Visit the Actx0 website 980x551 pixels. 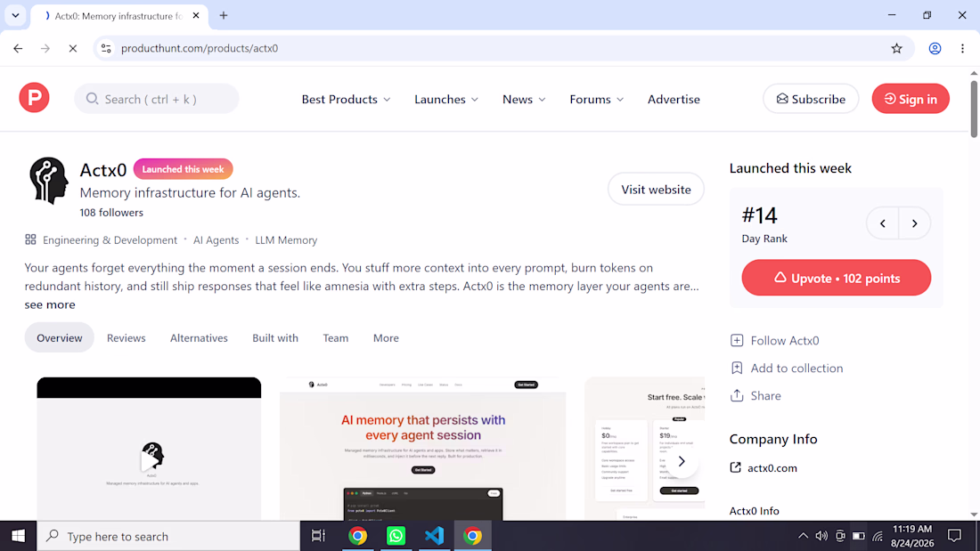click(656, 190)
